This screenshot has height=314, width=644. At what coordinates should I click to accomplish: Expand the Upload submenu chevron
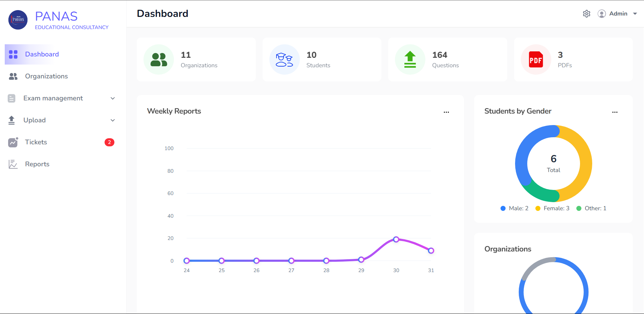coord(113,120)
